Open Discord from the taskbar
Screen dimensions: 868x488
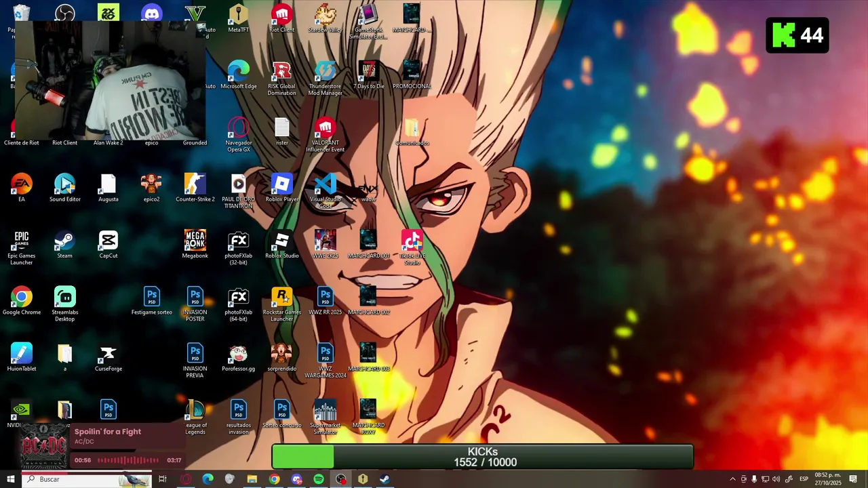296,479
